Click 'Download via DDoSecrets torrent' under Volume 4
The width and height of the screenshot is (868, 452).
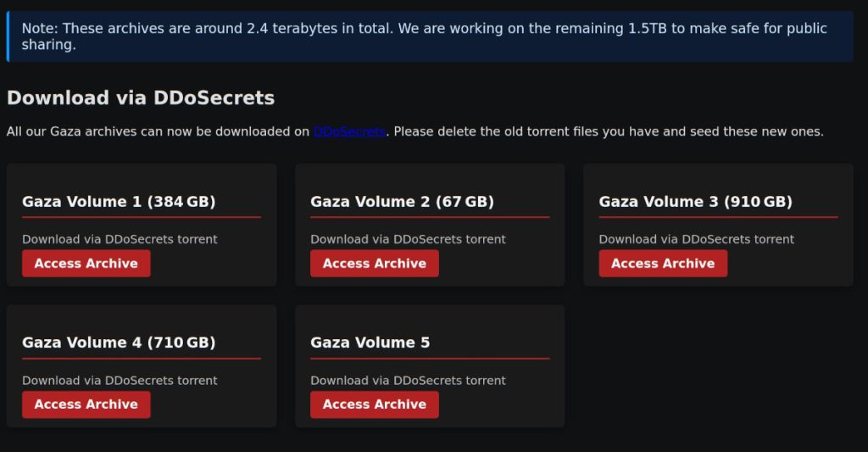[x=120, y=380]
